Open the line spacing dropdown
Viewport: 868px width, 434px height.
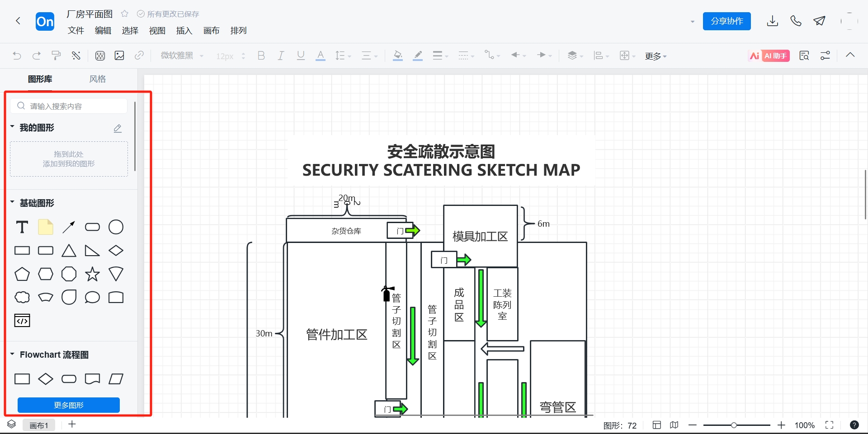pyautogui.click(x=343, y=56)
